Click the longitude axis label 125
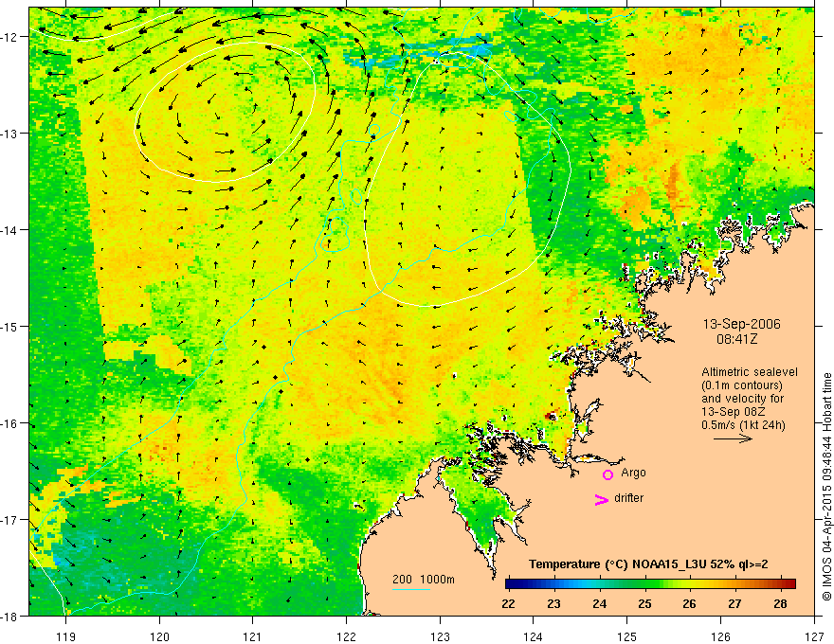The height and width of the screenshot is (644, 834). (627, 636)
